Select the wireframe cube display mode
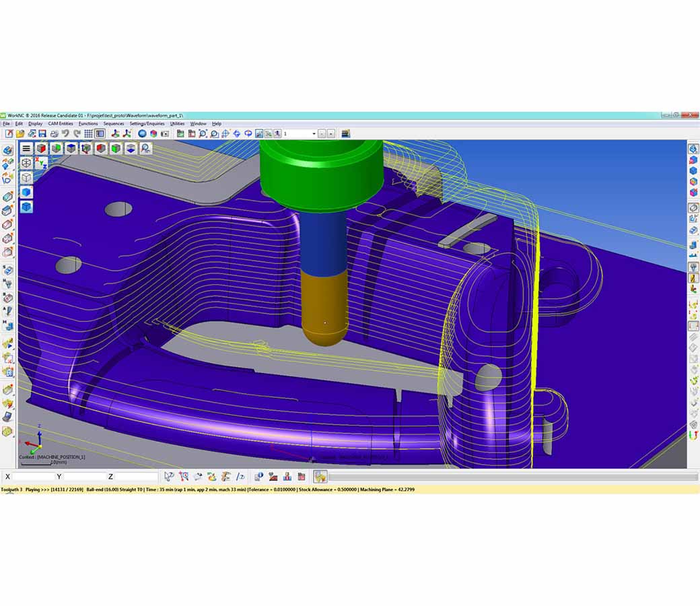Screen dimensions: 700x606 point(26,178)
